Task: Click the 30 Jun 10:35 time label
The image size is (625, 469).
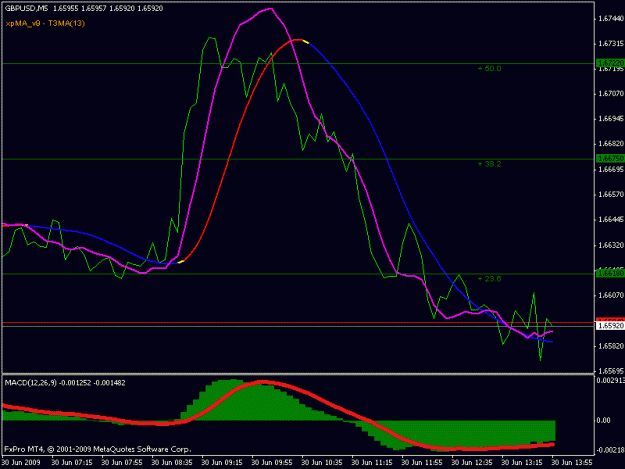Action: pos(322,463)
